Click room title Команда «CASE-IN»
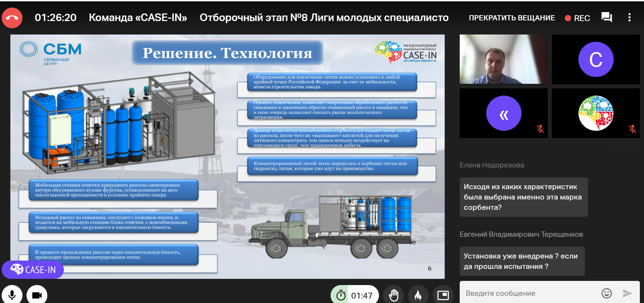This screenshot has width=644, height=303. click(138, 18)
